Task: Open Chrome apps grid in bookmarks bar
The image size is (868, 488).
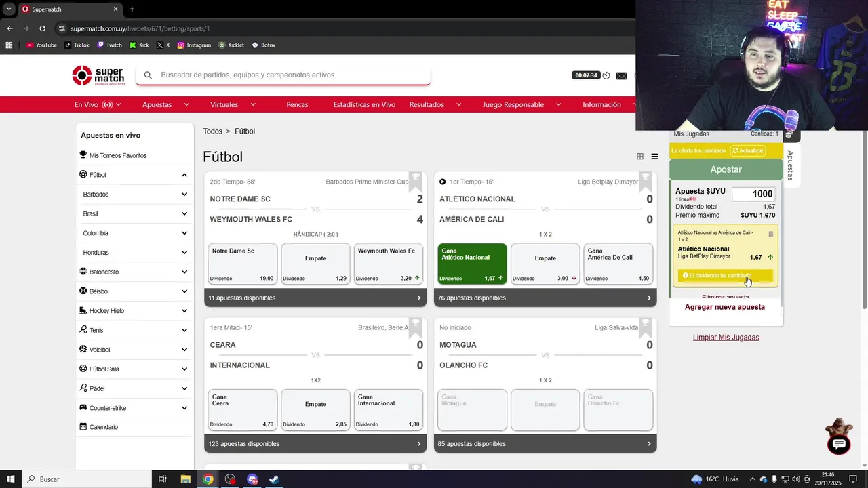Action: [9, 45]
